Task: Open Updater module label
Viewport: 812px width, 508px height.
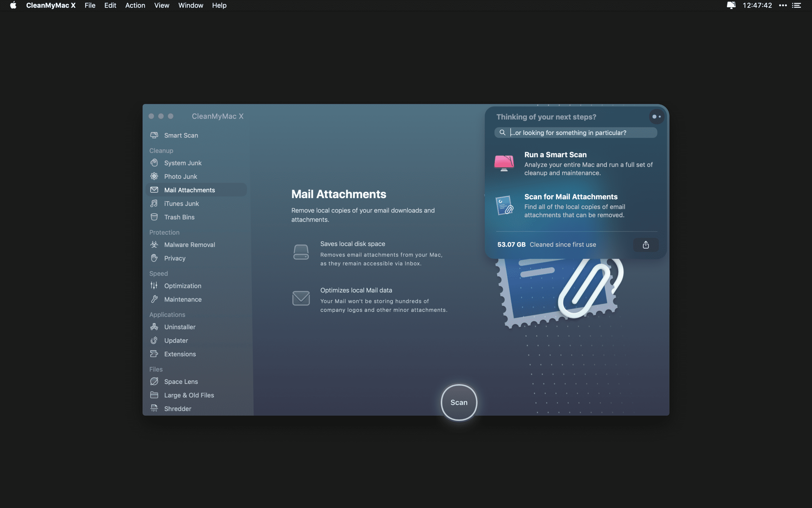Action: (x=176, y=340)
